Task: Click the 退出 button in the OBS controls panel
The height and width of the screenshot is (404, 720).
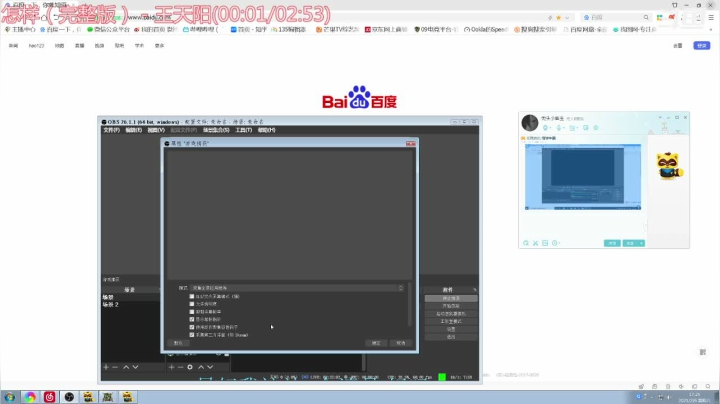Action: 451,337
